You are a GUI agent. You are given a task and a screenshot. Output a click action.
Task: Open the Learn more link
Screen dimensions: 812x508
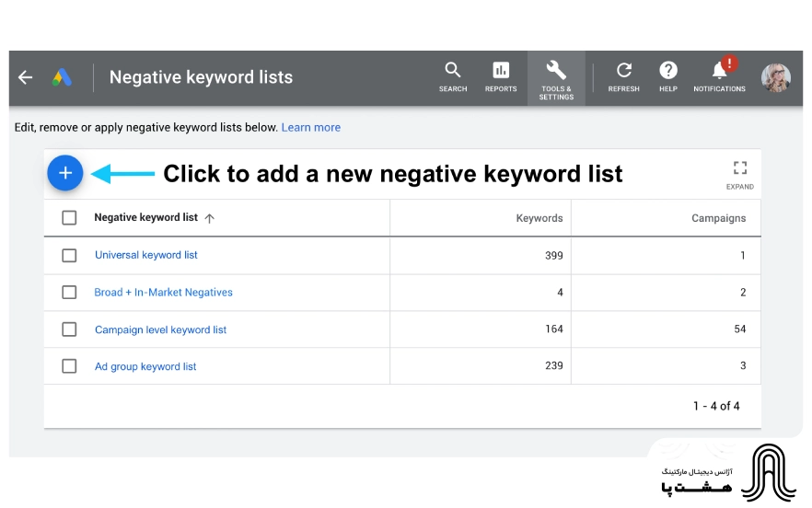(310, 127)
